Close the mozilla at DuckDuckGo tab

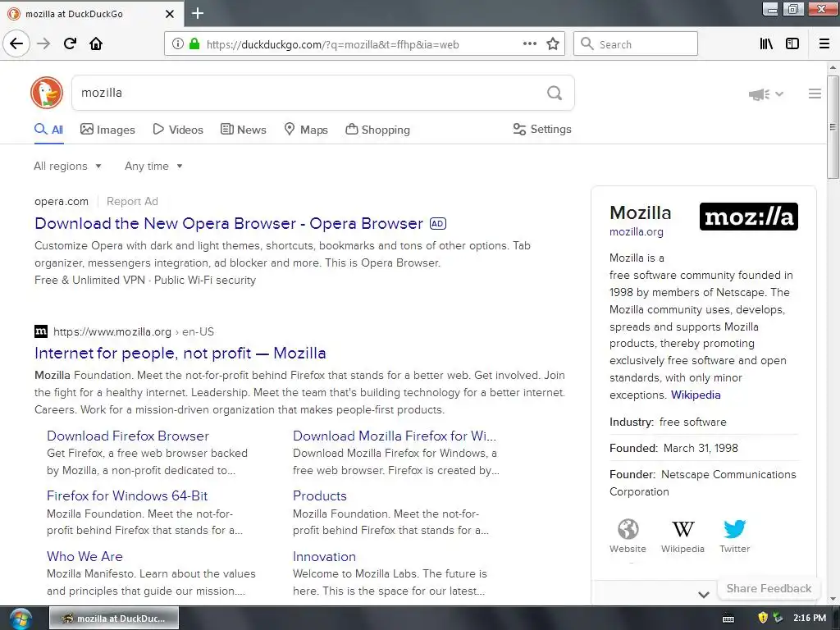tap(169, 14)
